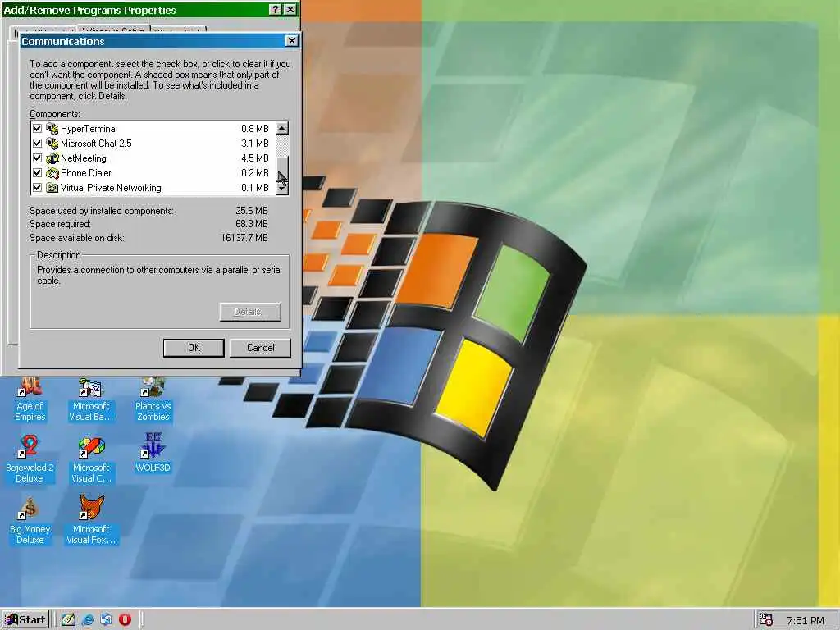
Task: Click the components list scroll up arrow
Action: 282,128
